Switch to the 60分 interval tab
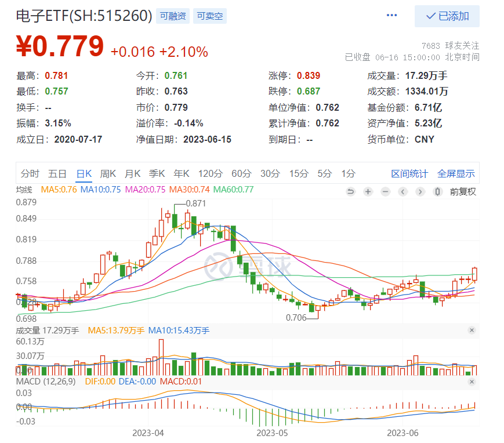This screenshot has height=443, width=504. coord(241,174)
